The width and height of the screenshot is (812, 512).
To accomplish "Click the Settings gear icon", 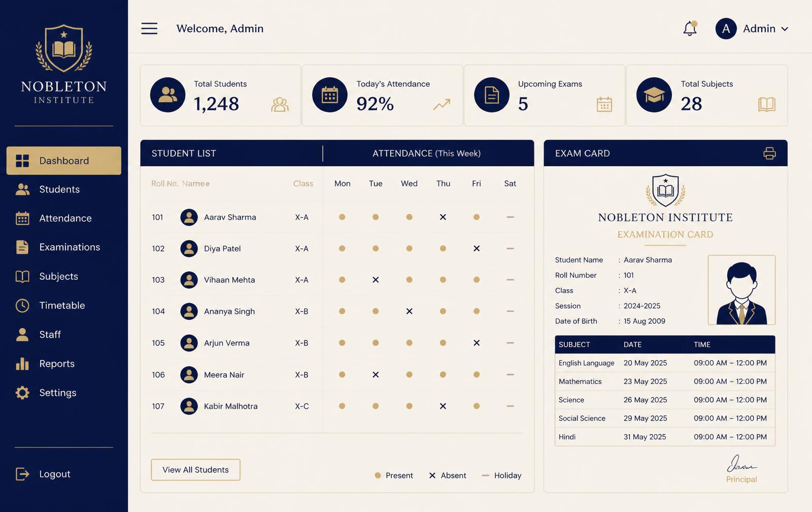I will pos(22,393).
